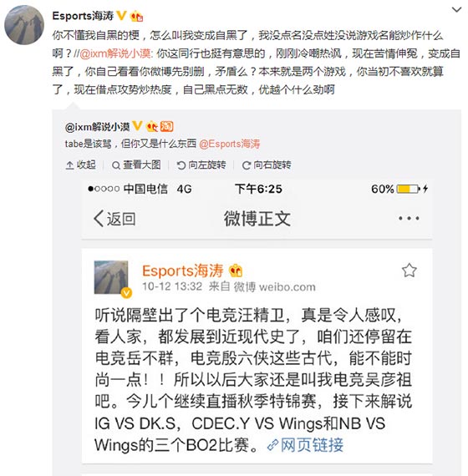468x476 pixels.
Task: Click the orange V badge next to ixm解说小漠
Action: coord(137,126)
